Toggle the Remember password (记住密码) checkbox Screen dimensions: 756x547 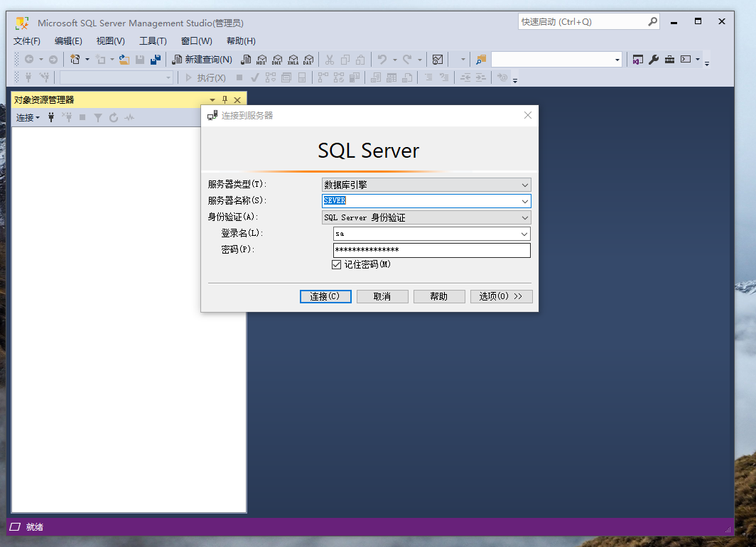[x=337, y=264]
